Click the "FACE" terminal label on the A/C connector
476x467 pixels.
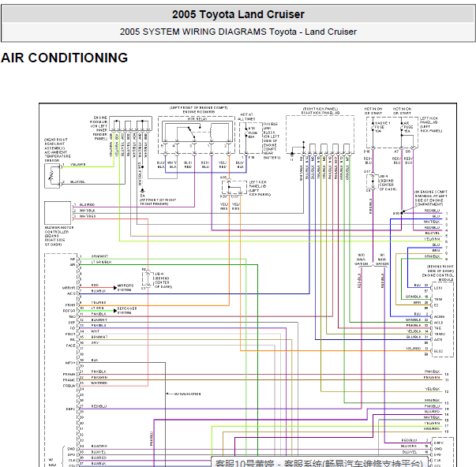point(70,346)
